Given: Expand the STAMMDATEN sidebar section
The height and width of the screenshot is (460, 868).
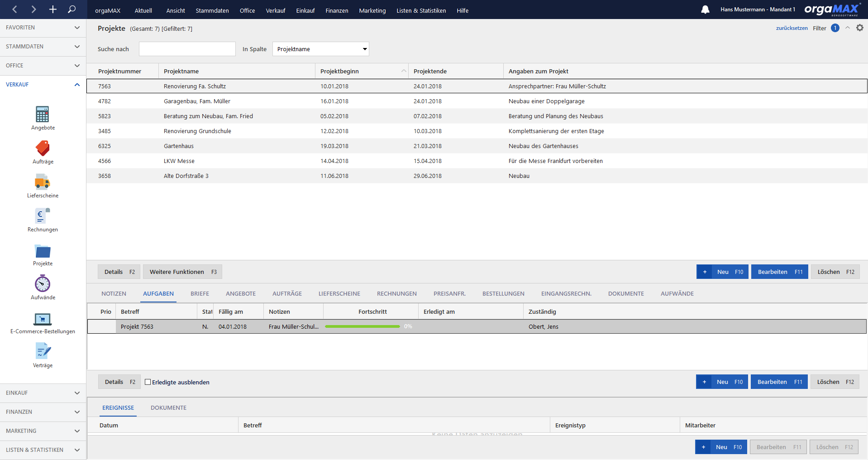Looking at the screenshot, I should pyautogui.click(x=43, y=47).
